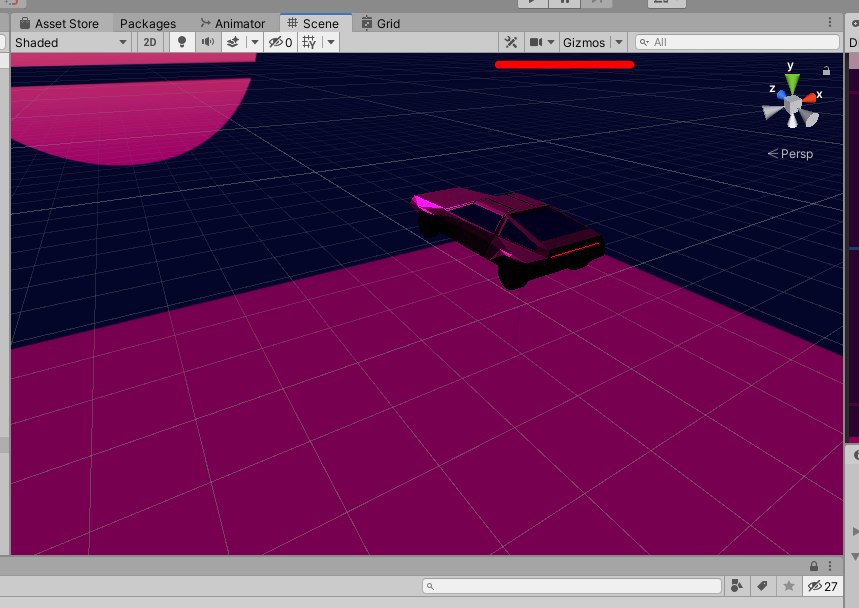Open the Packages tab
Viewport: 859px width, 608px height.
pos(148,24)
